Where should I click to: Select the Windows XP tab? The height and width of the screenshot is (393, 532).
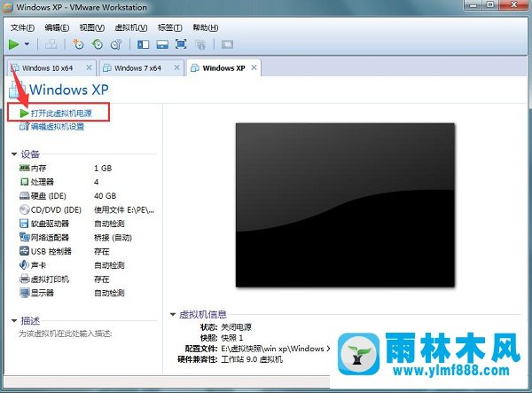coord(224,68)
